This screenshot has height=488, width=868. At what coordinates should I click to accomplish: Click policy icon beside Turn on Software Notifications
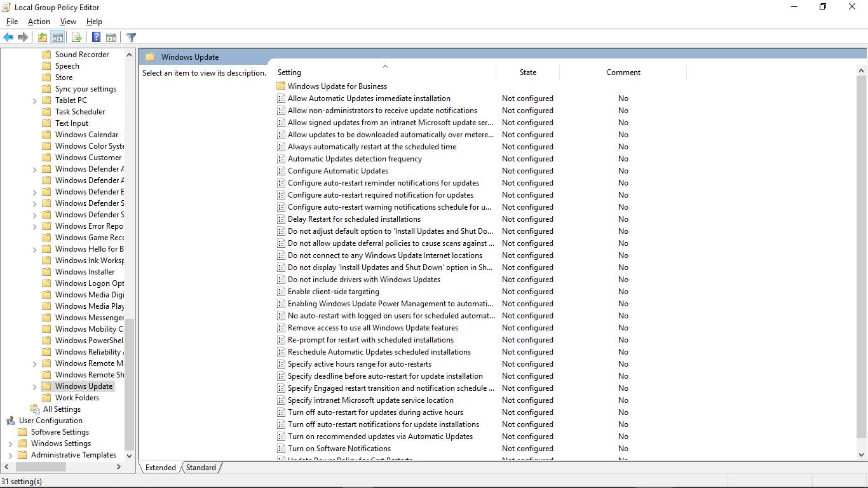281,449
